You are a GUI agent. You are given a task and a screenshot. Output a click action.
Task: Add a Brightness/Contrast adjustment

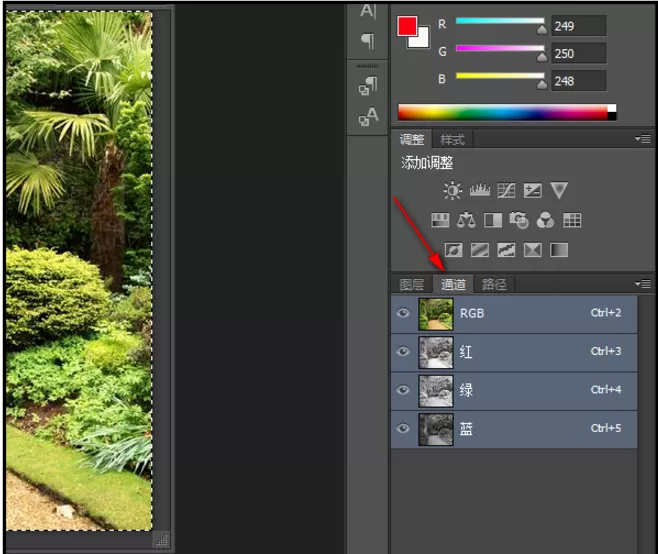(452, 191)
